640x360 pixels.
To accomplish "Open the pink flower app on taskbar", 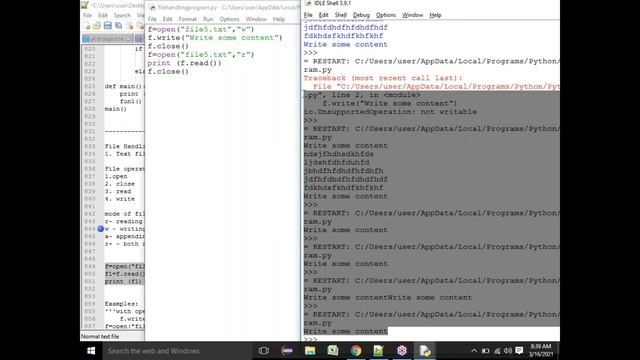I will (x=402, y=351).
